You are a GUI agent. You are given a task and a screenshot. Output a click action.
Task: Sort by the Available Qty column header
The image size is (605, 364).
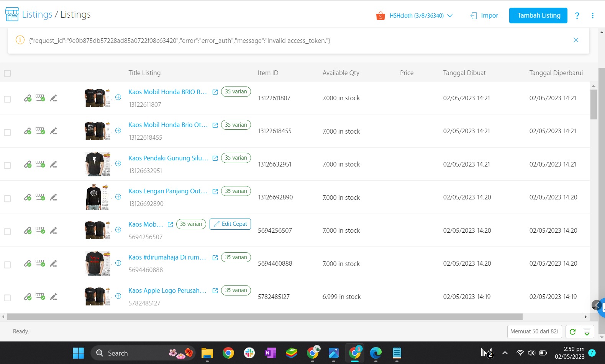(x=341, y=73)
